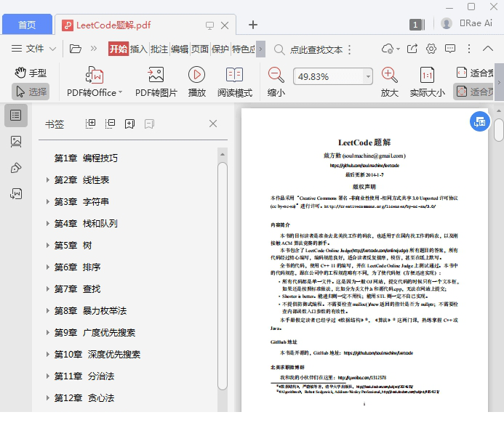
Task: Add a new bookmark
Action: (130, 124)
